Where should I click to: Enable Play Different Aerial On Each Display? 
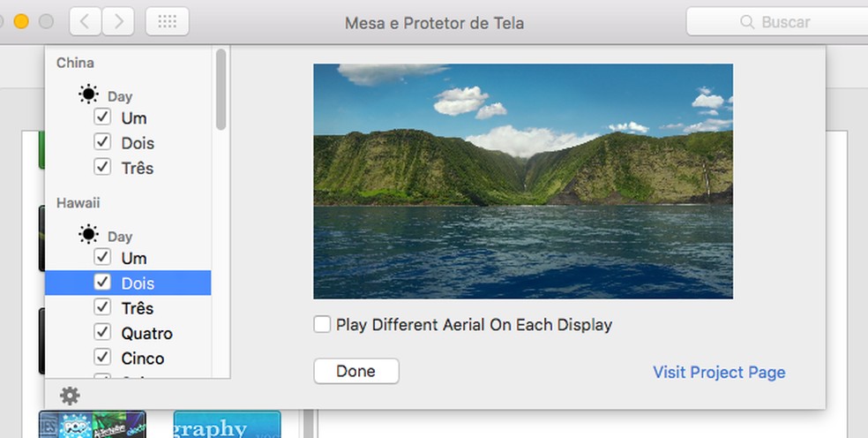pos(322,324)
